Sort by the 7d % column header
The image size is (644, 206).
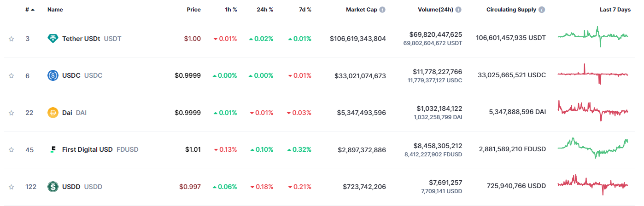pyautogui.click(x=305, y=10)
